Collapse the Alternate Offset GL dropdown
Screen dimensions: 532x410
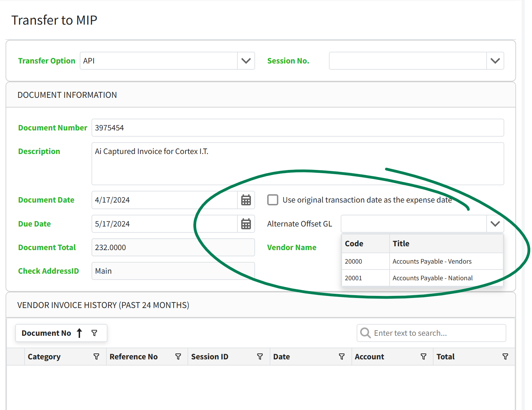coord(495,224)
